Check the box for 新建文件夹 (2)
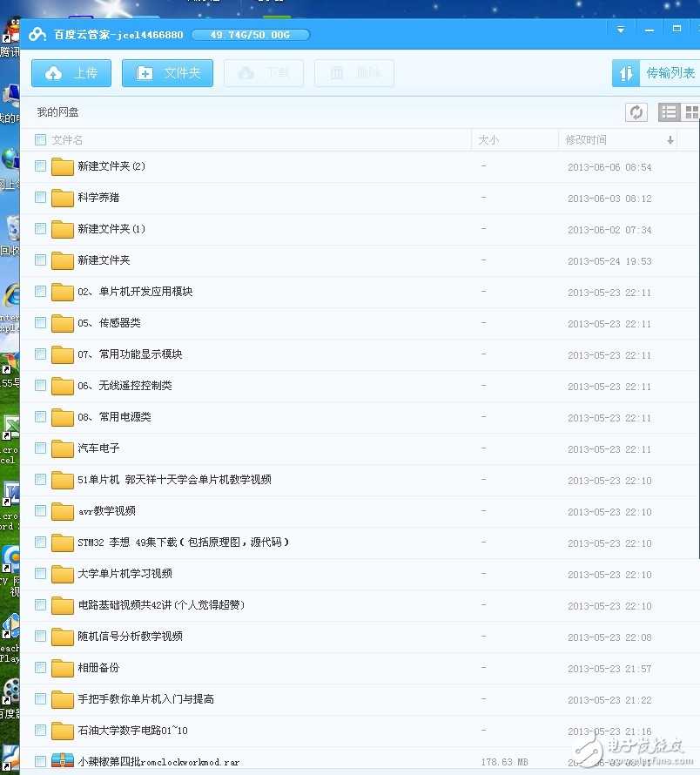Image resolution: width=700 pixels, height=775 pixels. pyautogui.click(x=41, y=166)
